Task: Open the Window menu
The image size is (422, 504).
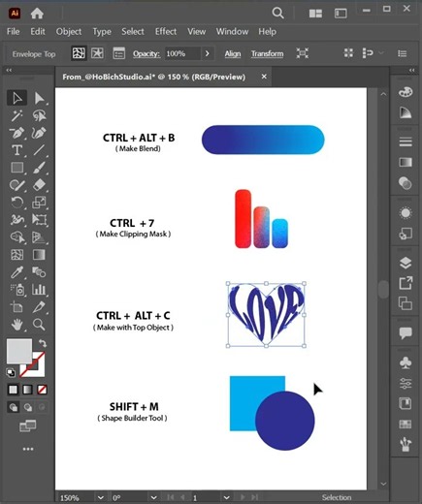Action: coord(232,31)
